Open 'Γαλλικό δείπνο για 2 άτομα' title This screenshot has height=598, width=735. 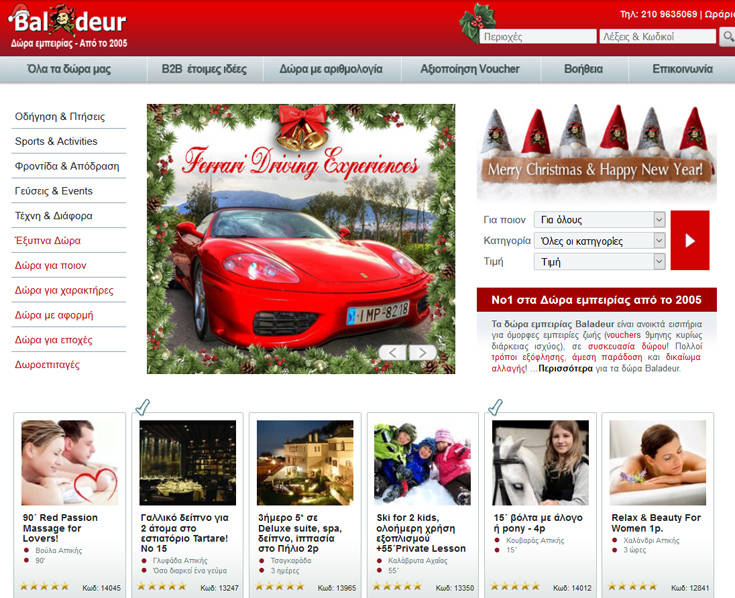(x=184, y=533)
